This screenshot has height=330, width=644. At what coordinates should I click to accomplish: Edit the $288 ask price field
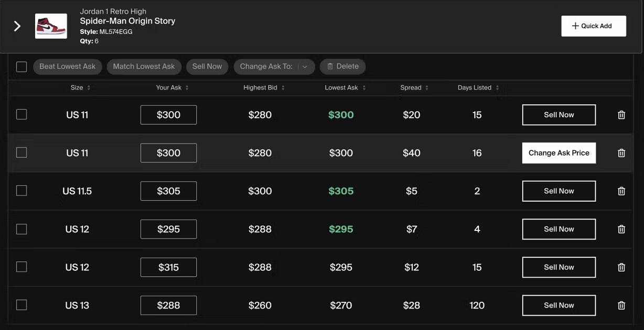coord(168,305)
